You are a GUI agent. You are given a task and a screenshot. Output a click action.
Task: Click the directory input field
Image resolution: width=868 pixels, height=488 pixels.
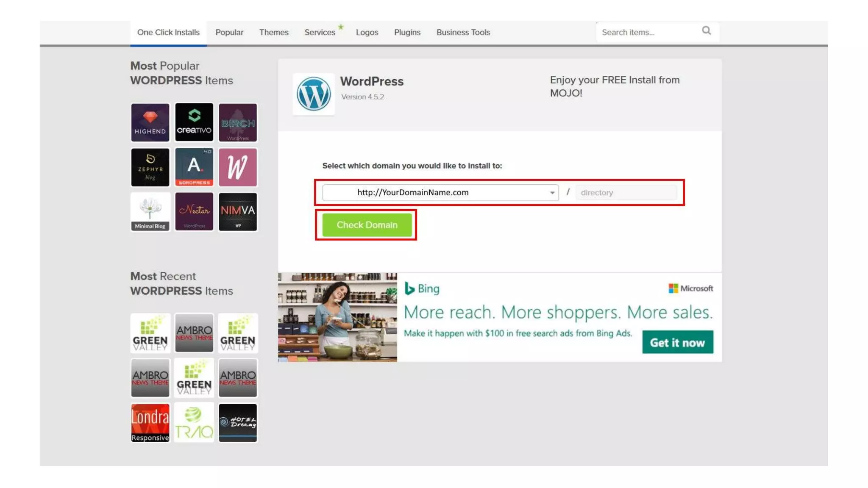[626, 192]
